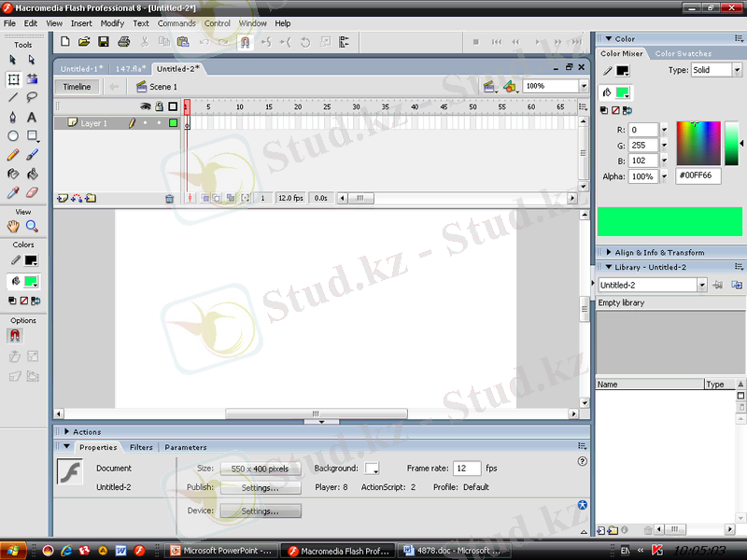The width and height of the screenshot is (747, 560).
Task: Click the Publish Settings button
Action: [261, 487]
